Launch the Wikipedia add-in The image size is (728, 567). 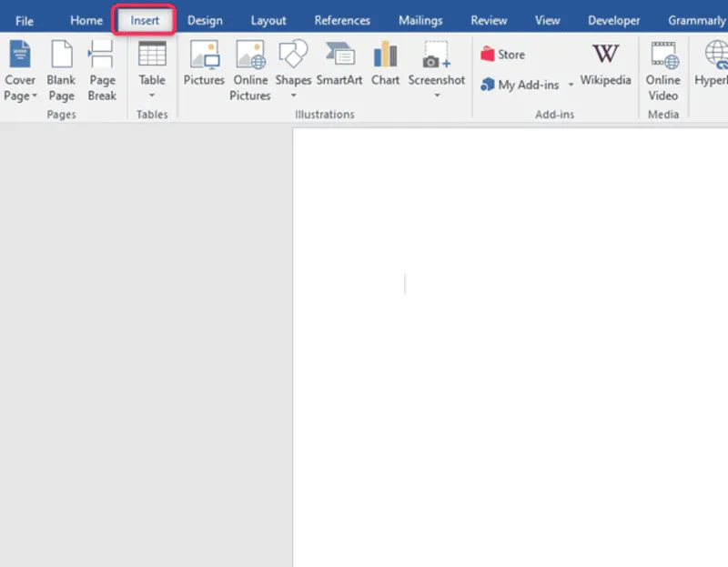click(605, 64)
